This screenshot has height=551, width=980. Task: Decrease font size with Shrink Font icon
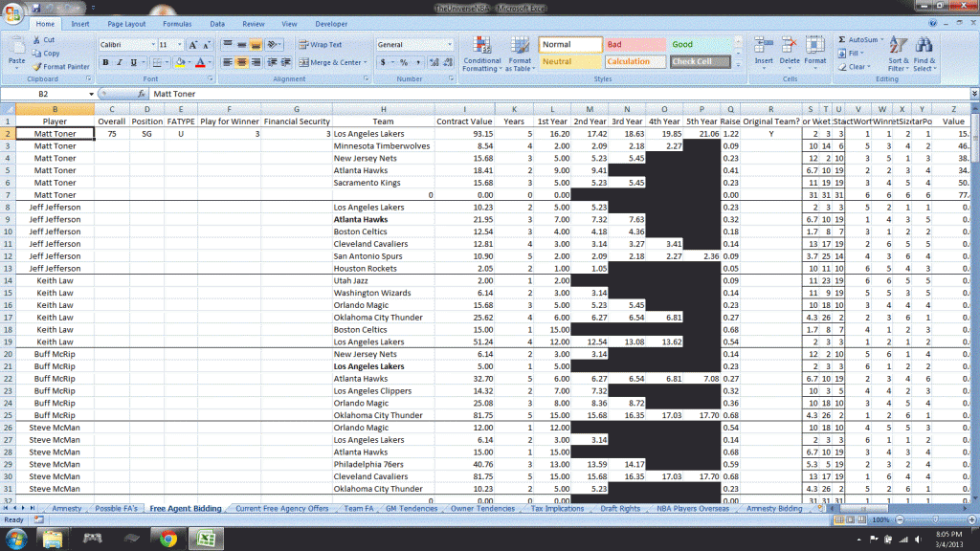[207, 45]
